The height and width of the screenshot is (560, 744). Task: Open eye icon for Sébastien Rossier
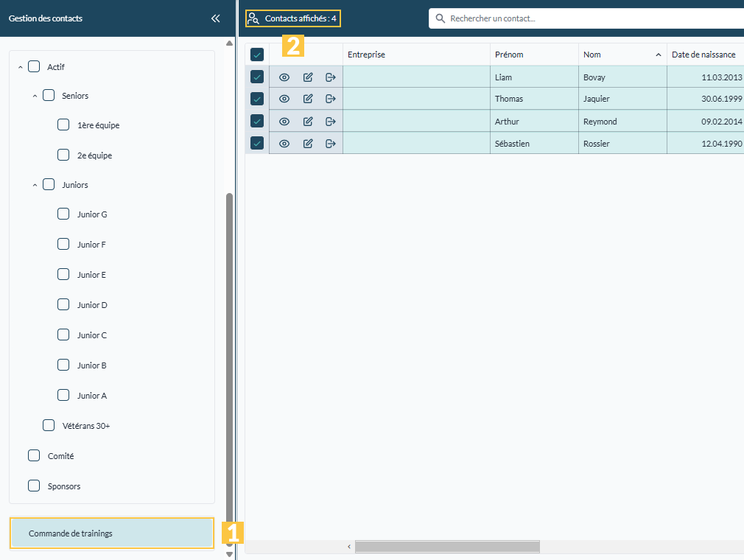tap(284, 144)
